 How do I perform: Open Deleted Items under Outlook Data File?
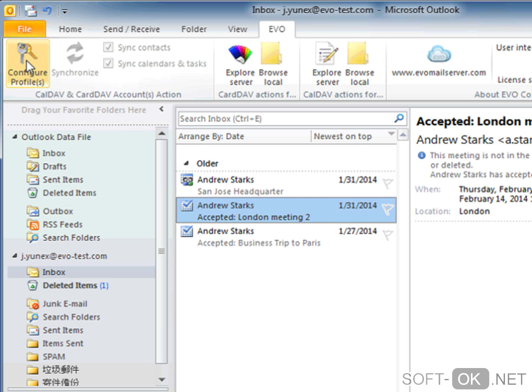69,193
